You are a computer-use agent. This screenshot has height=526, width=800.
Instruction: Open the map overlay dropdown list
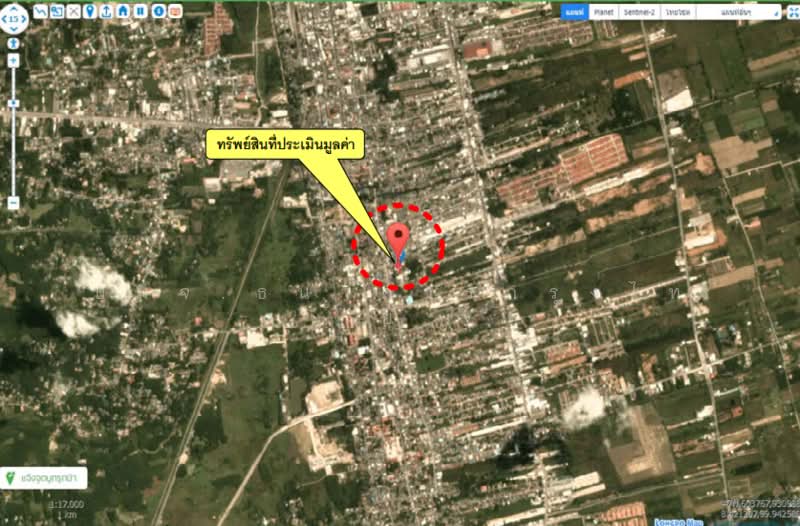[748, 12]
